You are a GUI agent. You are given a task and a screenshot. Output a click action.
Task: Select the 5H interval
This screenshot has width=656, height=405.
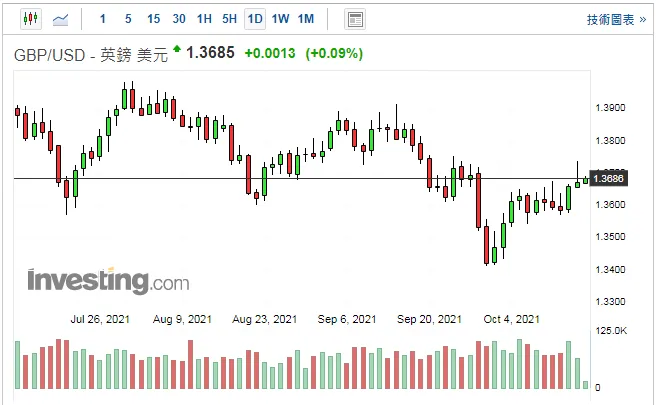pyautogui.click(x=229, y=19)
